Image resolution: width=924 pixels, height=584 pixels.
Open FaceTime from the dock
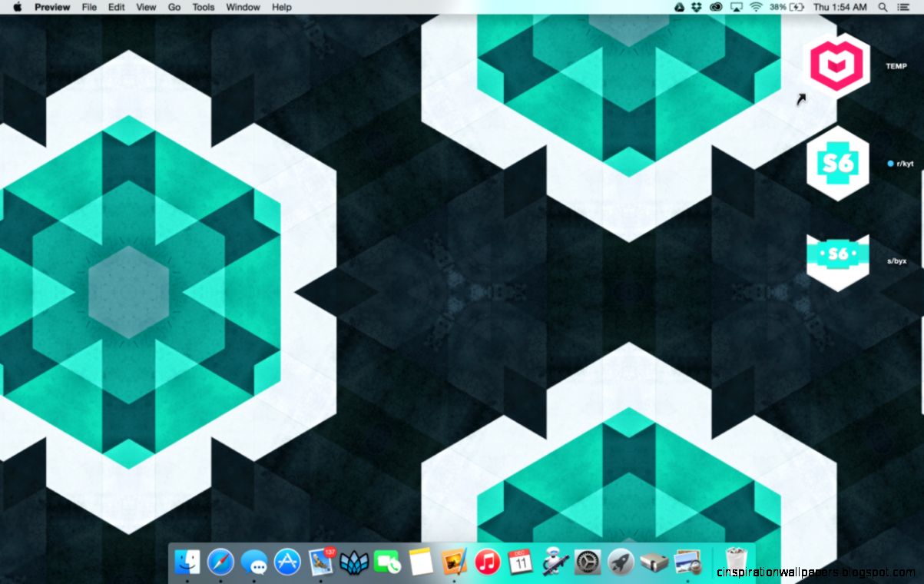pos(388,562)
